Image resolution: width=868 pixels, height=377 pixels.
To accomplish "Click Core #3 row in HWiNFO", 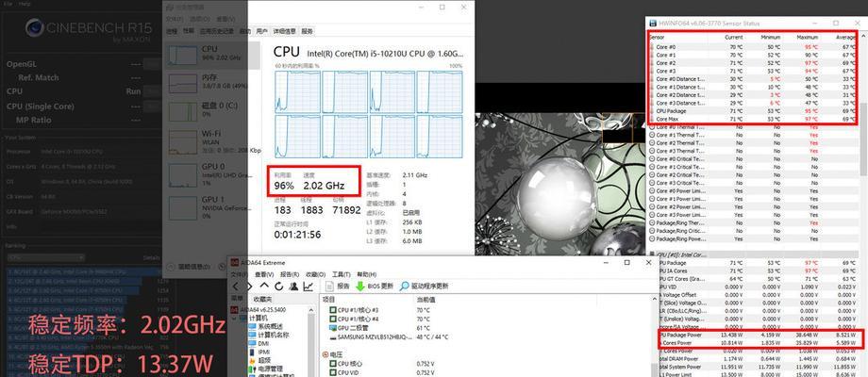I will 754,71.
